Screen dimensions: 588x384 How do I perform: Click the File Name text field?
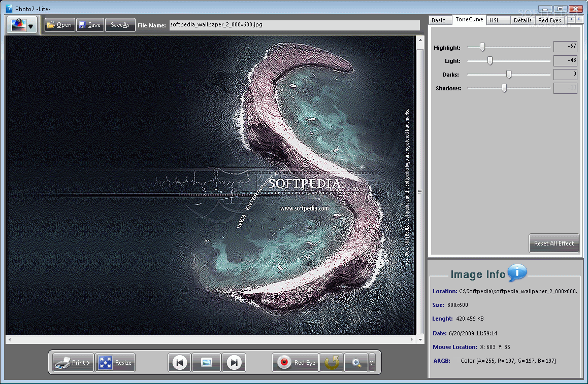[295, 25]
